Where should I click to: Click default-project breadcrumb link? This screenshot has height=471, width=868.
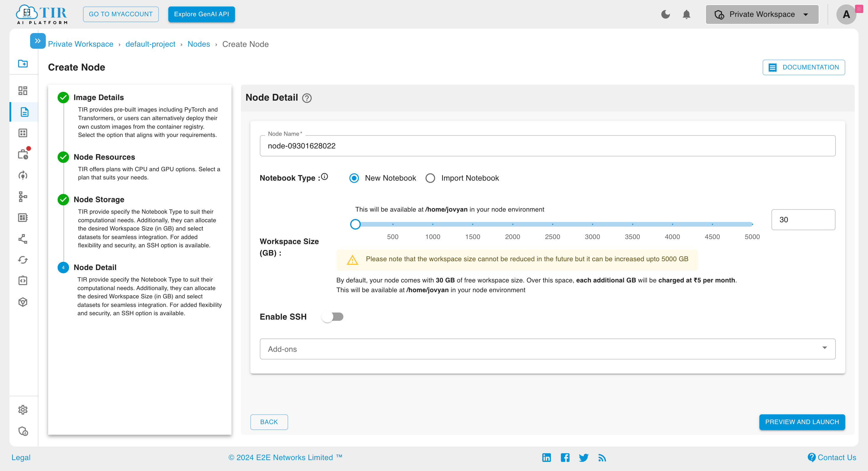(150, 44)
